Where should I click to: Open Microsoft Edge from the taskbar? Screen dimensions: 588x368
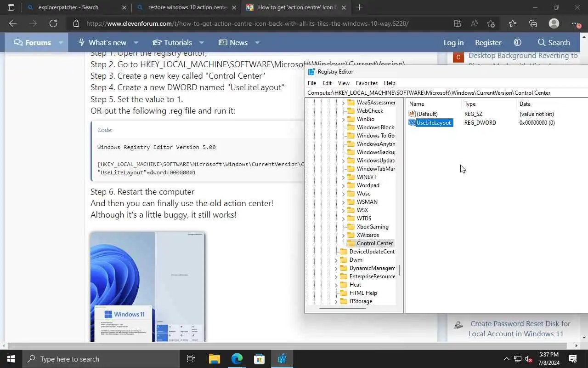(237, 359)
